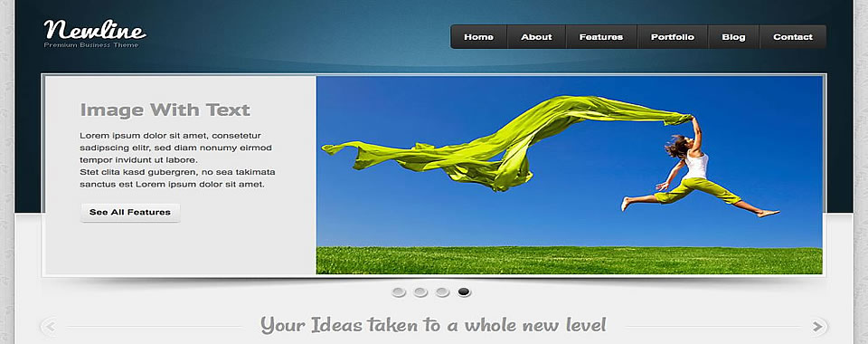Click the See All Features button
The width and height of the screenshot is (868, 344).
tap(130, 212)
